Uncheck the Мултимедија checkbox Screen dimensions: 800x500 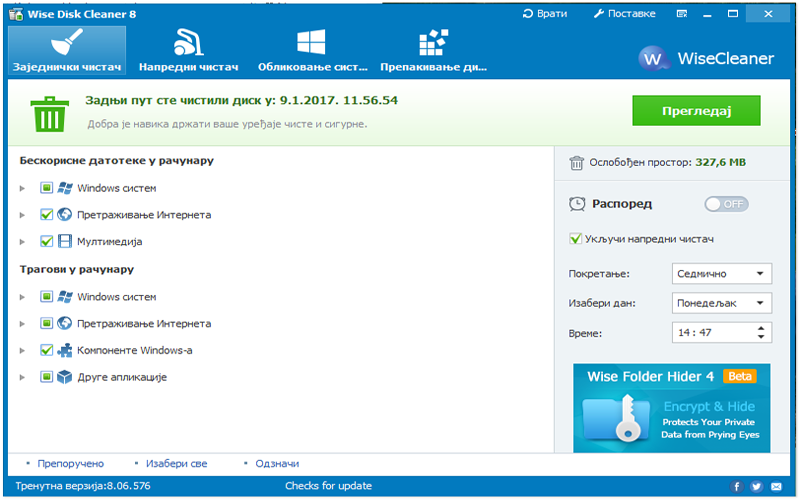tap(46, 241)
